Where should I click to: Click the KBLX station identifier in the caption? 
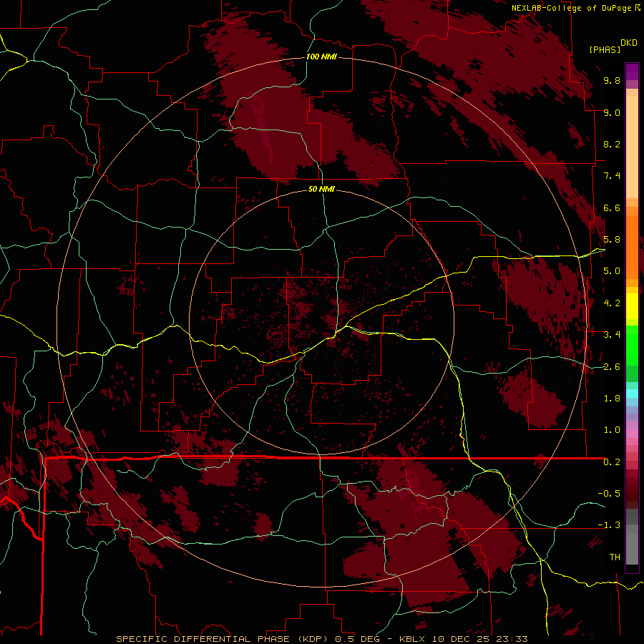413,639
